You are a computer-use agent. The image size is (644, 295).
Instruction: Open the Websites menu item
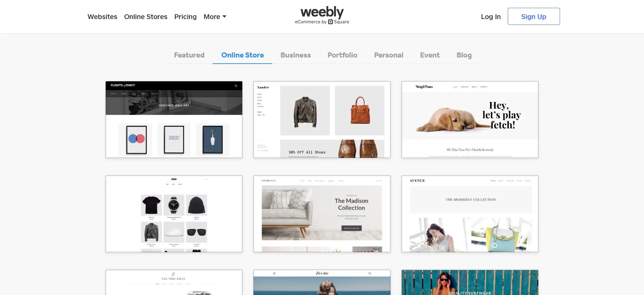(102, 17)
